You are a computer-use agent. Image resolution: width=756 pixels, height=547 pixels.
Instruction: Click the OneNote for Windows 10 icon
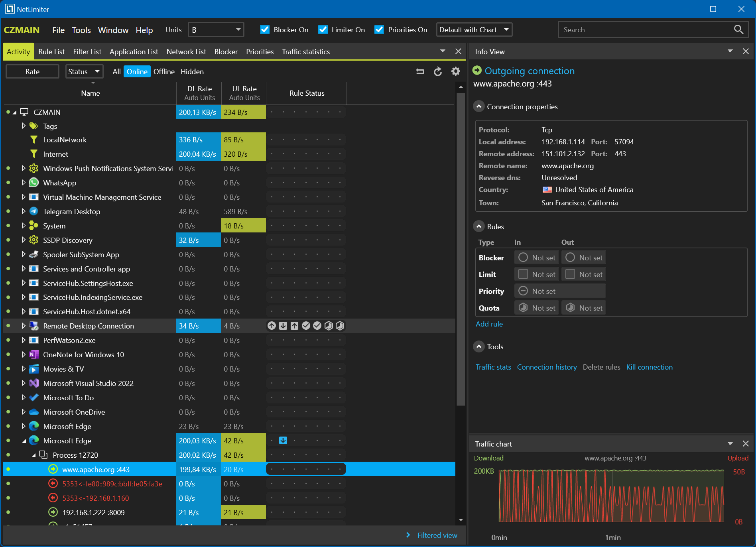pyautogui.click(x=34, y=354)
